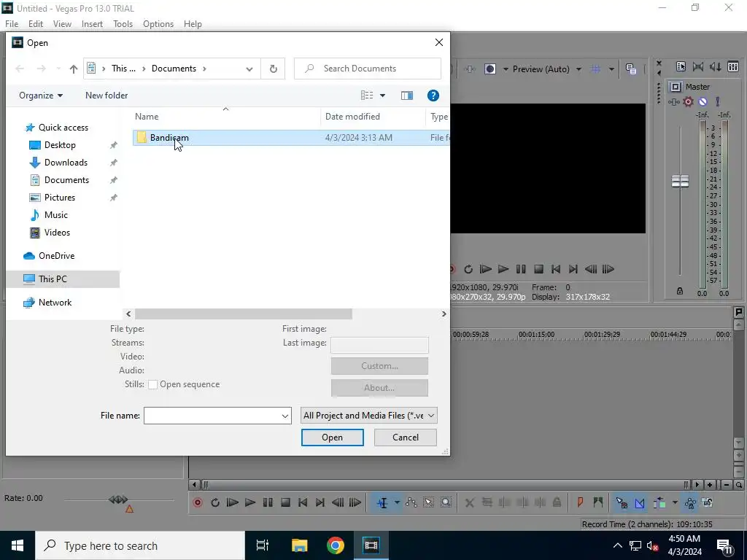Open the Tools menu
The height and width of the screenshot is (560, 747).
[x=123, y=24]
